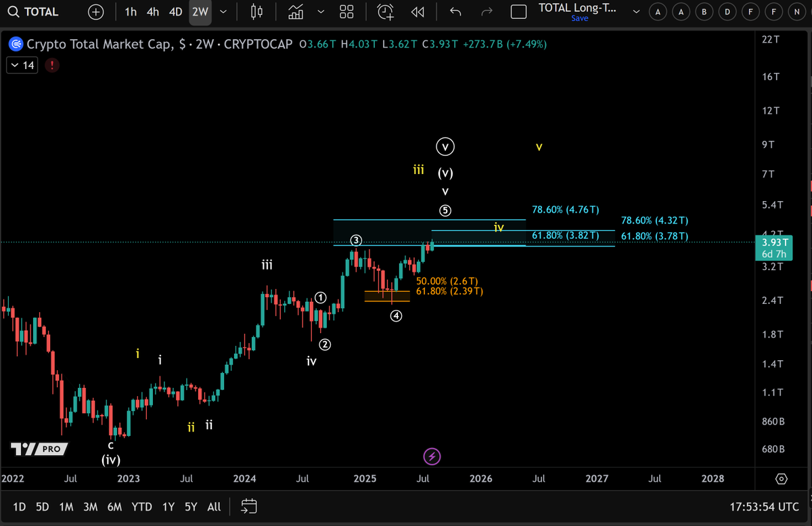Select the 4h interval

[153, 12]
